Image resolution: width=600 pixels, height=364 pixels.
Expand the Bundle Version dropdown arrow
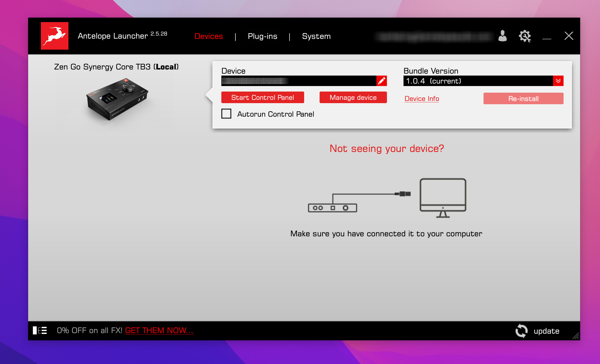pos(558,81)
